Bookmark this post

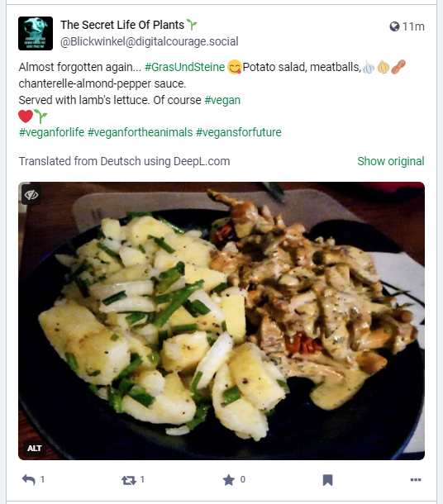tap(327, 480)
